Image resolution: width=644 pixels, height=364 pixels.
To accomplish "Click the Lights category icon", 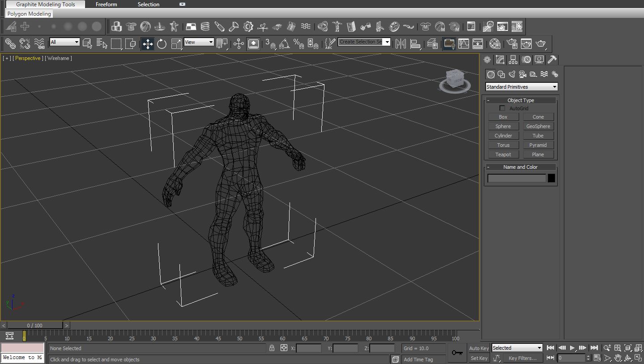I will (x=512, y=74).
